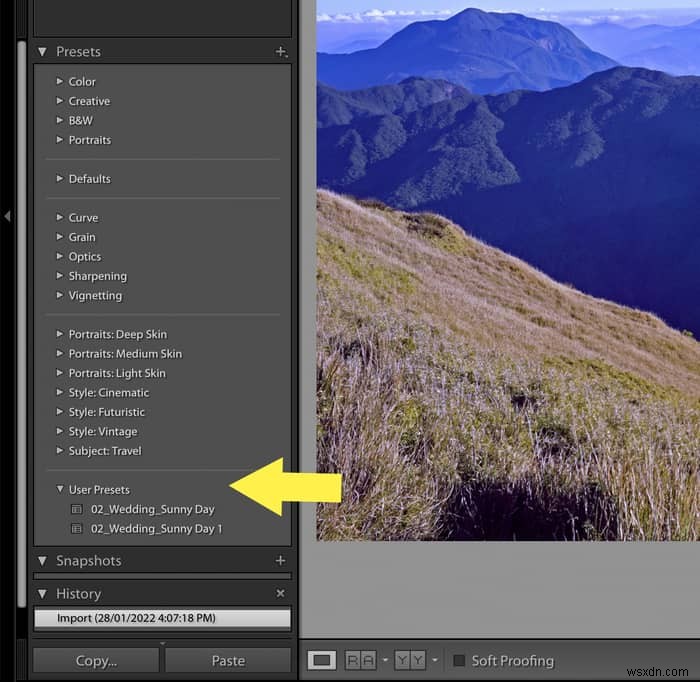700x682 pixels.
Task: Hide the left panel with the edge arrow
Action: 7,216
